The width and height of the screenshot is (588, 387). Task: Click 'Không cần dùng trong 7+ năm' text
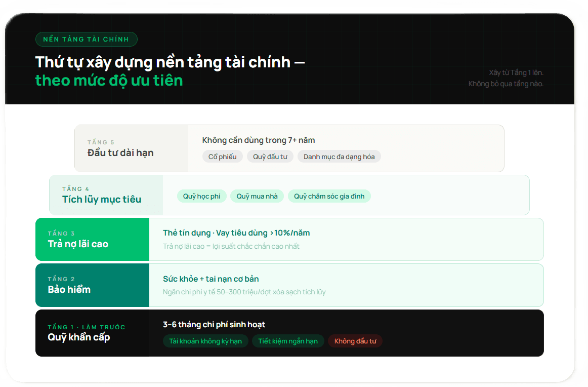click(259, 140)
